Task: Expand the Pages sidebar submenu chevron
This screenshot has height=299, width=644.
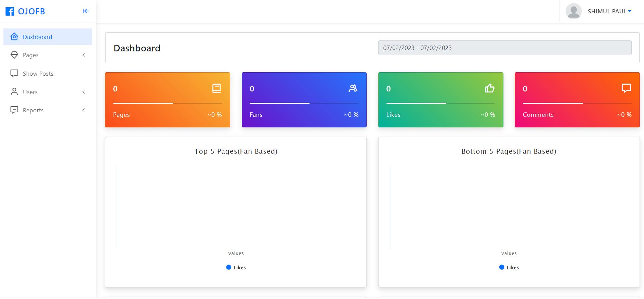Action: tap(83, 55)
